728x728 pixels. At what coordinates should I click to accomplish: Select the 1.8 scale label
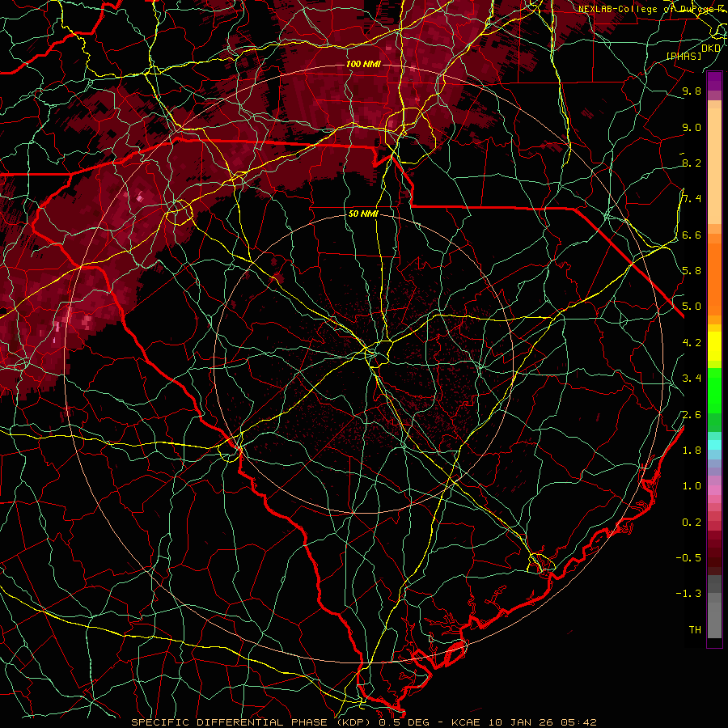pos(692,451)
